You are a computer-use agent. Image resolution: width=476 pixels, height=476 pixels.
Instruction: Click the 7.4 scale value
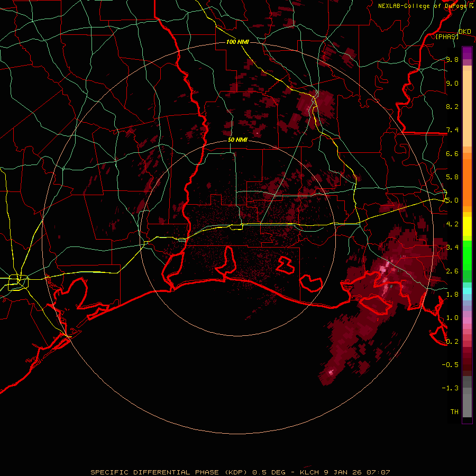point(452,130)
